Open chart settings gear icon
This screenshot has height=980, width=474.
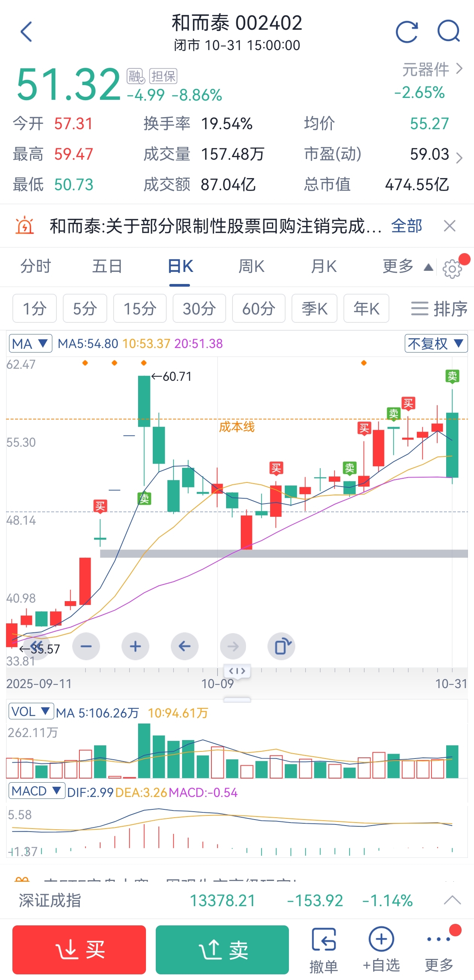(452, 269)
